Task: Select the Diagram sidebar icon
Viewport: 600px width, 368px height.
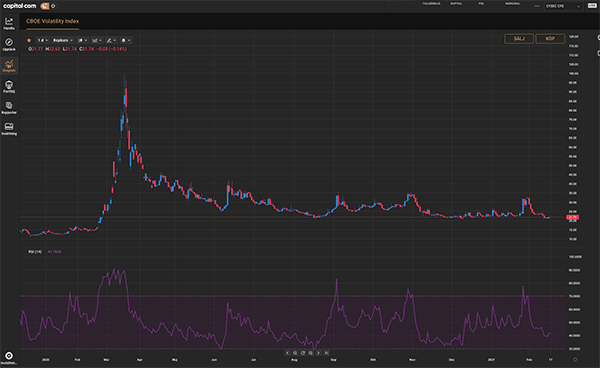Action: [x=9, y=65]
